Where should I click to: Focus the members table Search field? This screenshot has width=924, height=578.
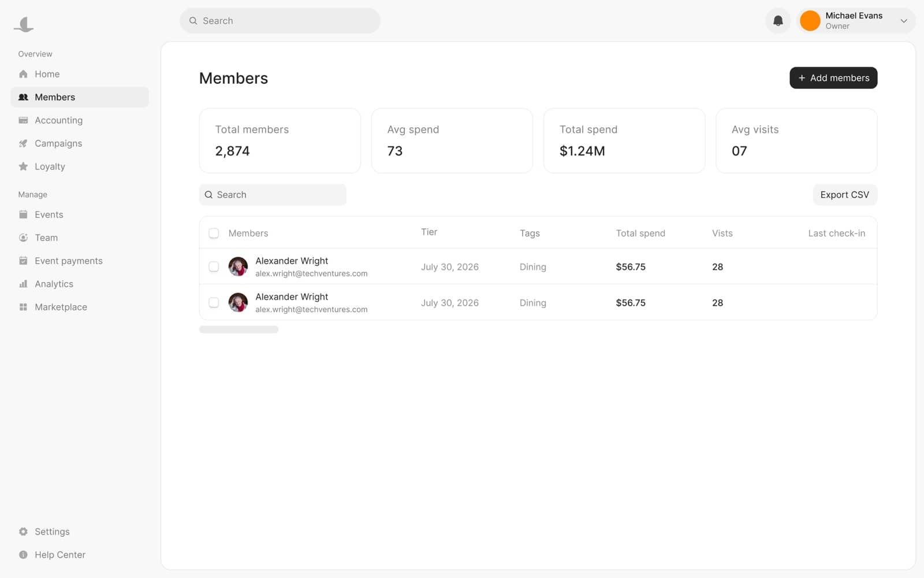273,195
